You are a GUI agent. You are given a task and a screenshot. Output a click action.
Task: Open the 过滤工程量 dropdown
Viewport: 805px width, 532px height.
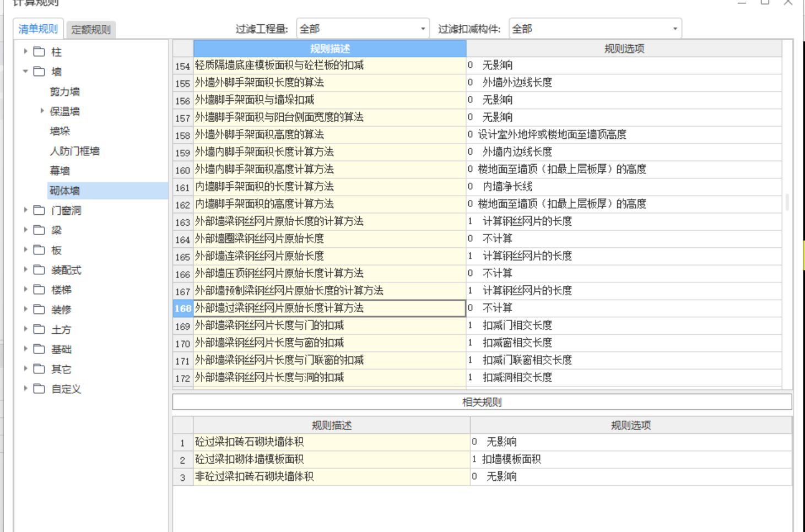point(363,29)
